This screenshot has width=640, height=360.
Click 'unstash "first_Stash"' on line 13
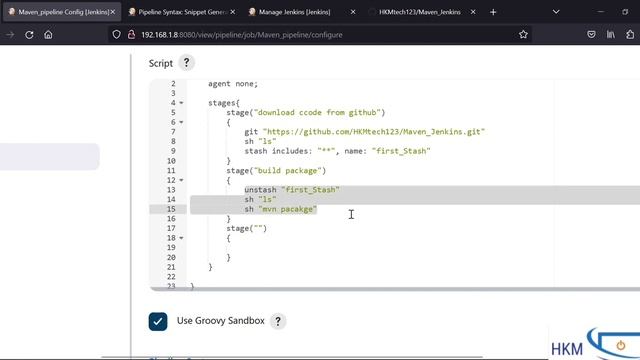coord(292,190)
